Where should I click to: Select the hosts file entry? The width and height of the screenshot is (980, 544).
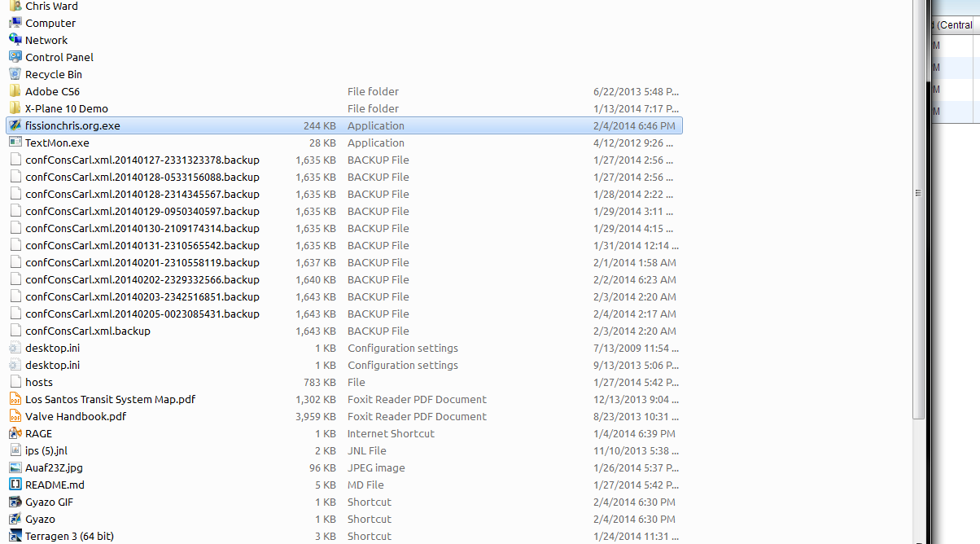point(39,382)
